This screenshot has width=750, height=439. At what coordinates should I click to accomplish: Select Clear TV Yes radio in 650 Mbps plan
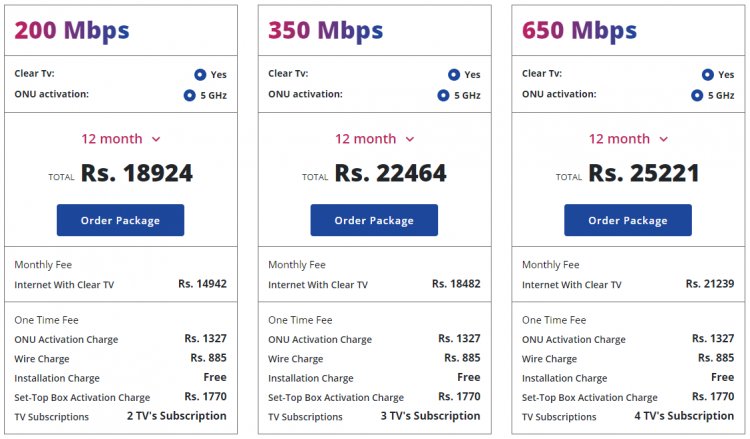[707, 75]
